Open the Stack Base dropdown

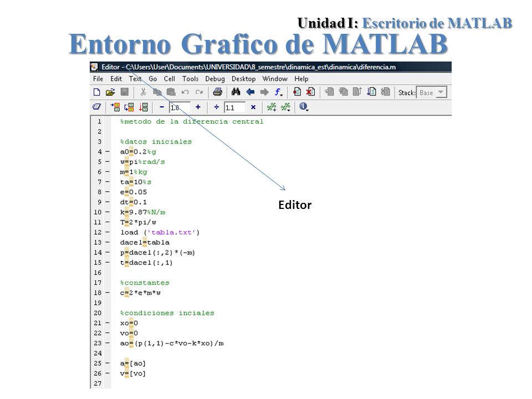432,93
